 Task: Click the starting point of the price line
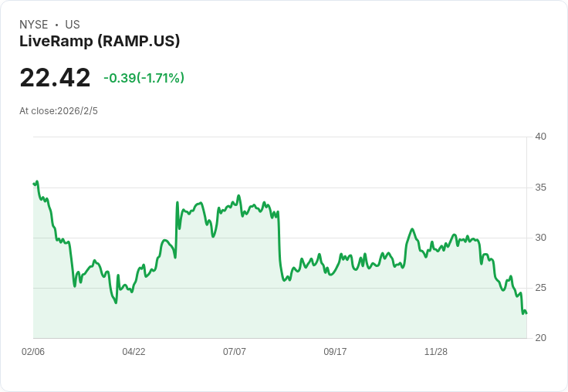(x=34, y=184)
